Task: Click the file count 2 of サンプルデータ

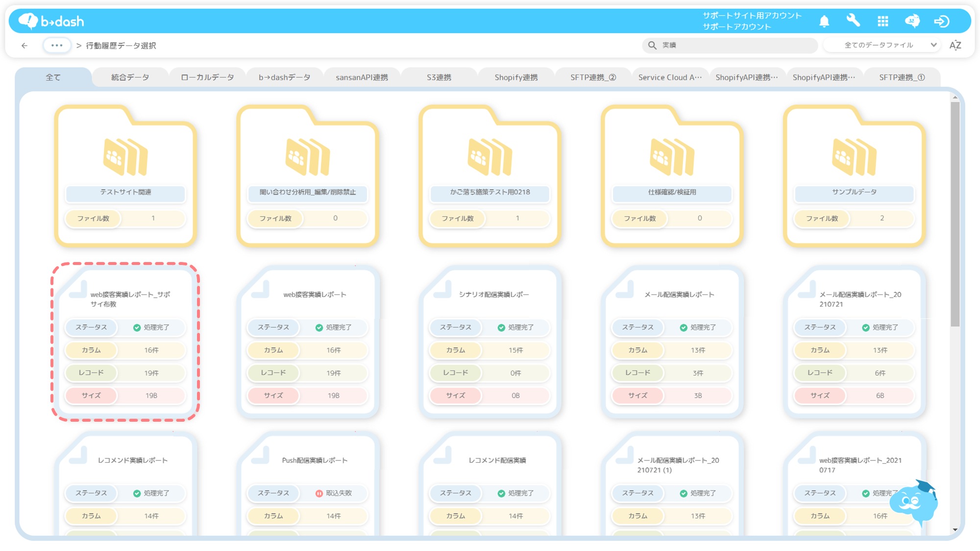Action: tap(882, 218)
